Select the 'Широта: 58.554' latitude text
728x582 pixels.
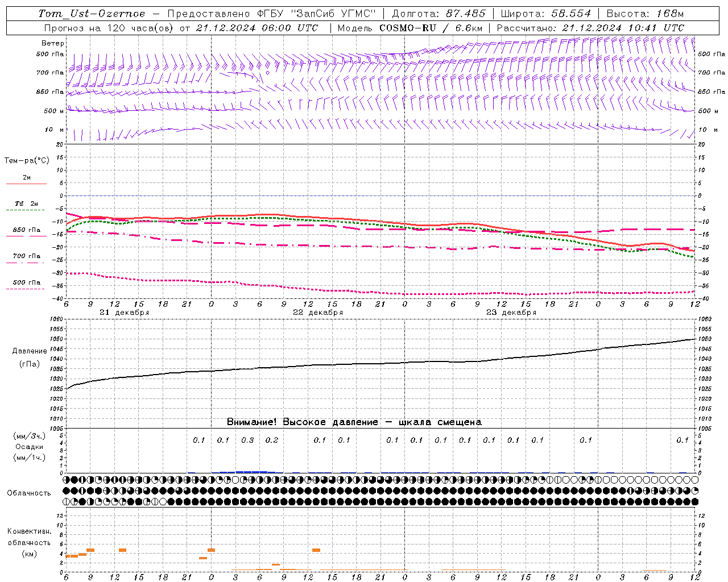tap(545, 14)
